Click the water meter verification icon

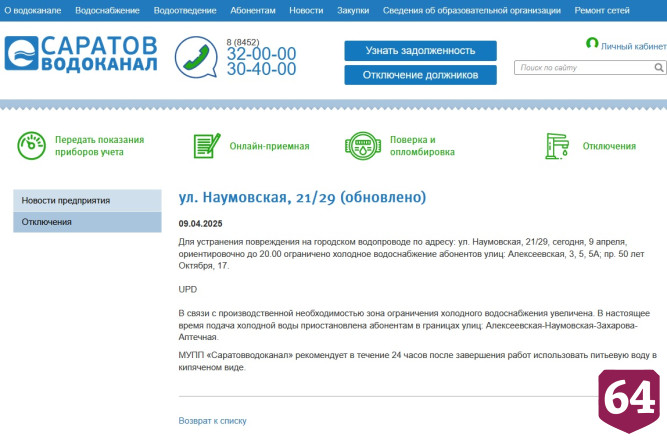coord(362,146)
